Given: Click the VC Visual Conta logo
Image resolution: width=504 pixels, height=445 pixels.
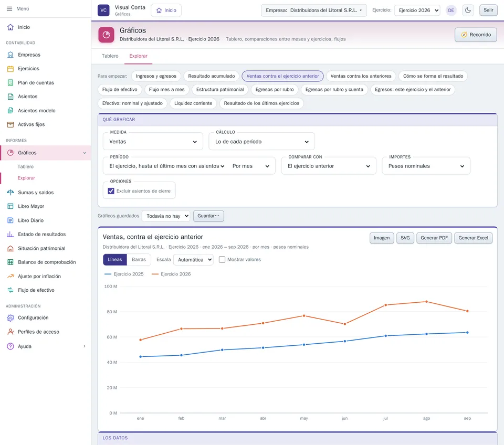Looking at the screenshot, I should (103, 10).
